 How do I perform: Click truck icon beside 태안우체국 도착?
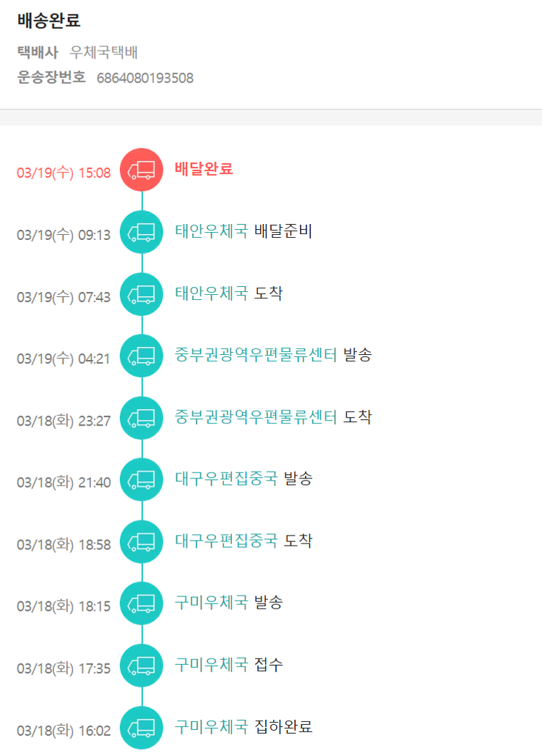tap(142, 294)
